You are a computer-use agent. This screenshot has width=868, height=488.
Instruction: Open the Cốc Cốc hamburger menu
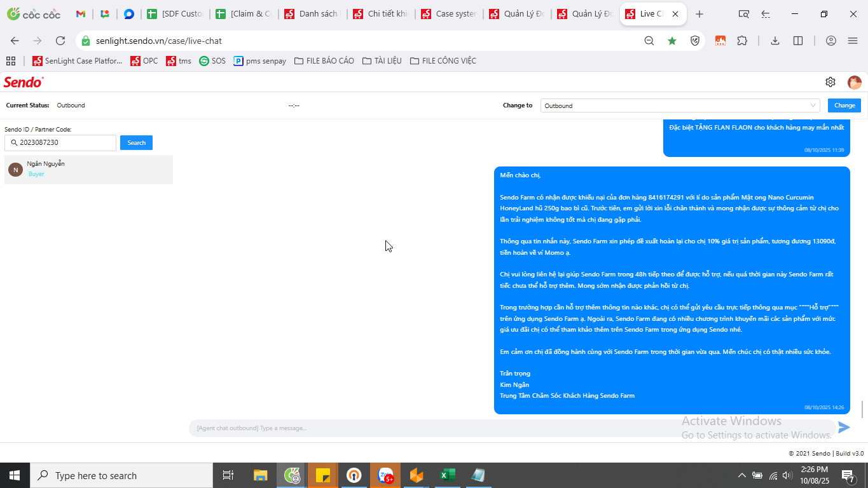[x=853, y=41]
